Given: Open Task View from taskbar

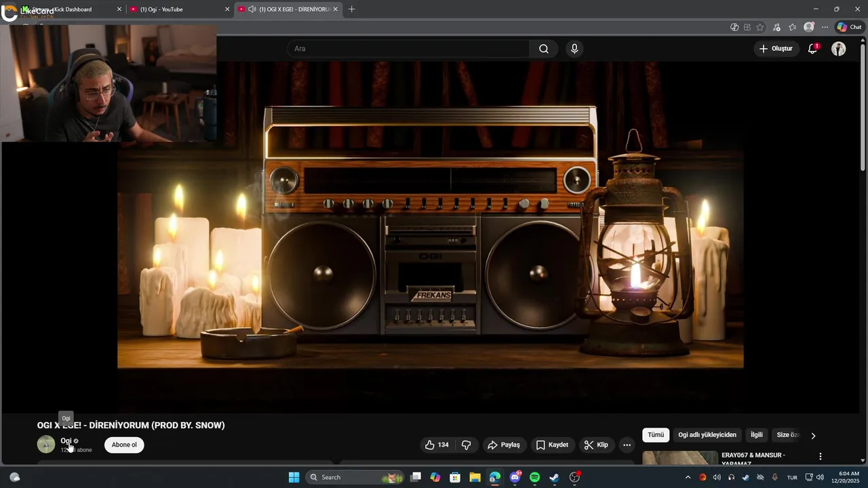Looking at the screenshot, I should [x=416, y=477].
